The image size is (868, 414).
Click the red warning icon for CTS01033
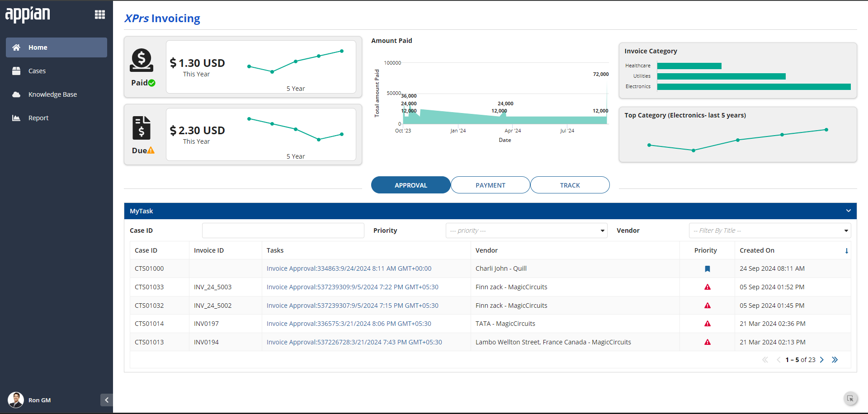[708, 287]
